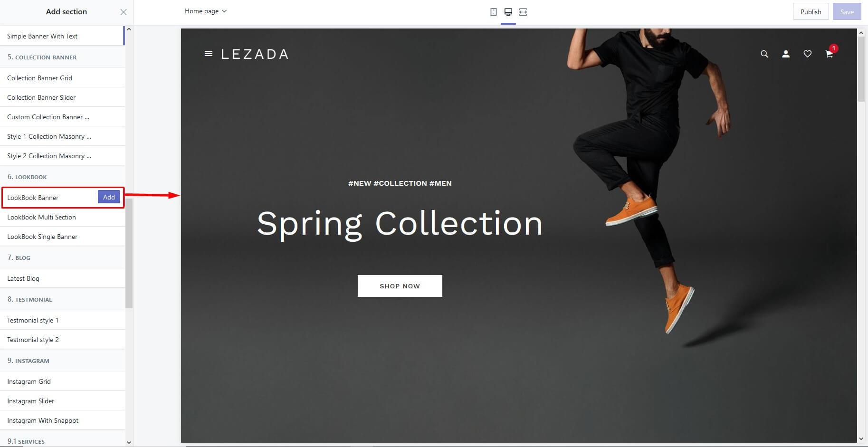Screen dimensions: 868x447
Task: Click the sidebar scroll-down arrow
Action: 129,442
